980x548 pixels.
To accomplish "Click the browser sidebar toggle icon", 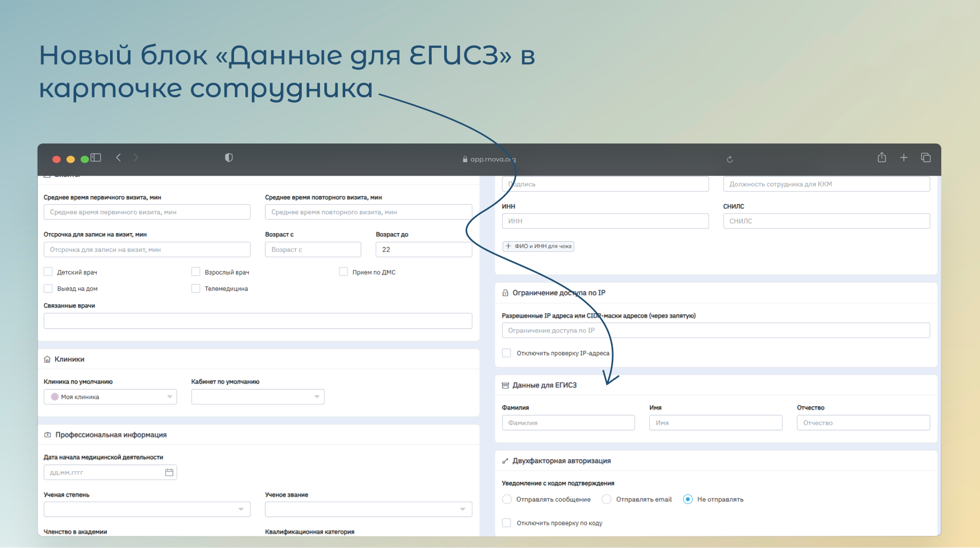I will (96, 157).
